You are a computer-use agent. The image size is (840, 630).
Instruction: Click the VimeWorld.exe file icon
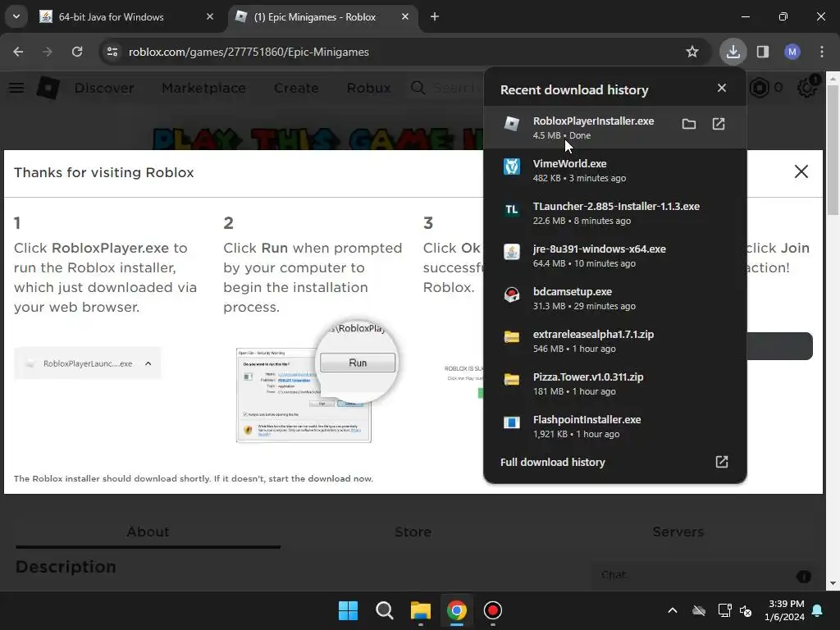pos(512,167)
